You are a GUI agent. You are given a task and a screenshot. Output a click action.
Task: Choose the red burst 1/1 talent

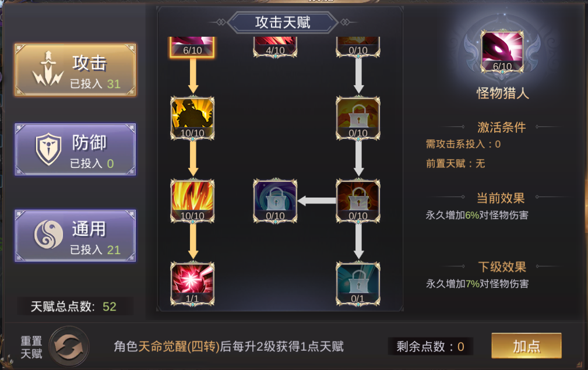pyautogui.click(x=192, y=284)
